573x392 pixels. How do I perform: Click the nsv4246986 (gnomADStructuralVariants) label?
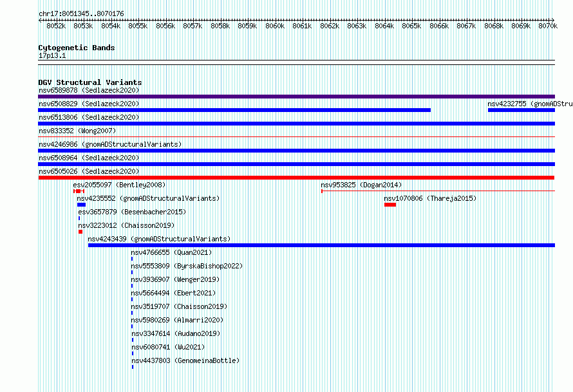[110, 144]
